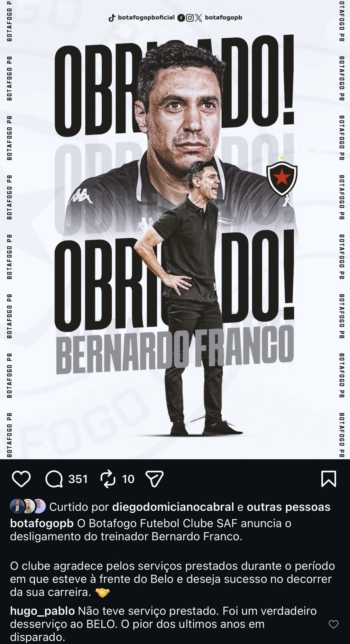The height and width of the screenshot is (644, 350).
Task: Open the hugo_pablo commenter profile
Action: point(42,611)
